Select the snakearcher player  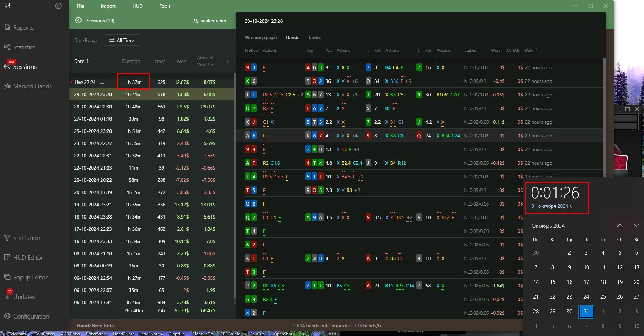[210, 21]
